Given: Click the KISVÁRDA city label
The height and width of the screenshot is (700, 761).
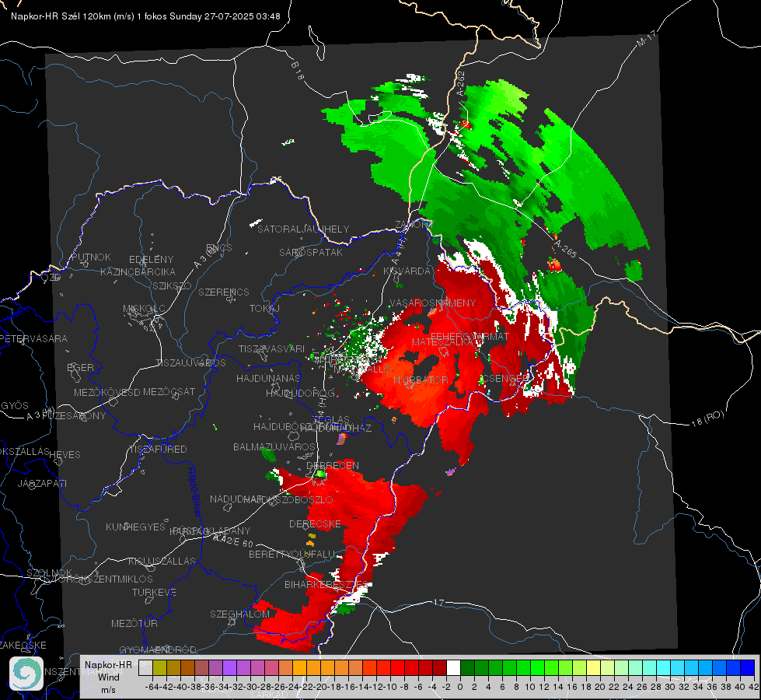Looking at the screenshot, I should (407, 271).
